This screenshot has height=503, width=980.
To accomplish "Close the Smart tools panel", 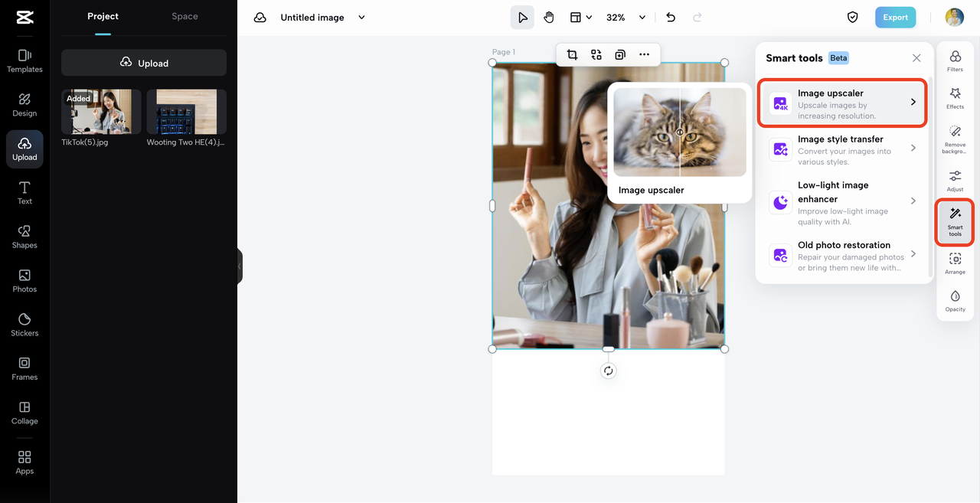I will (916, 58).
